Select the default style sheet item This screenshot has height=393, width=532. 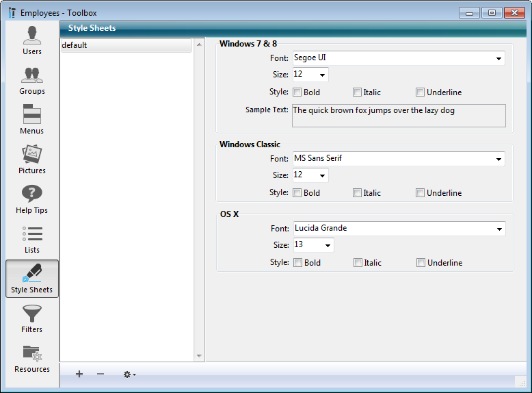tap(127, 45)
